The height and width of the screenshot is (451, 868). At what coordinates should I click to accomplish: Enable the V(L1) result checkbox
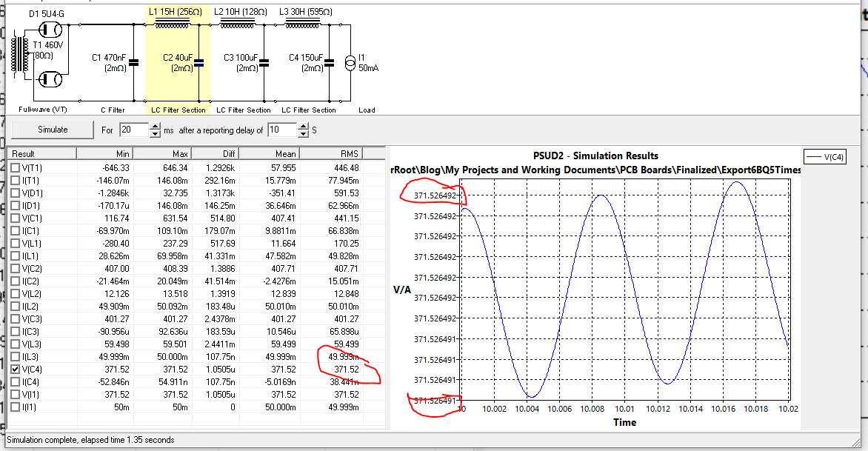[15, 244]
